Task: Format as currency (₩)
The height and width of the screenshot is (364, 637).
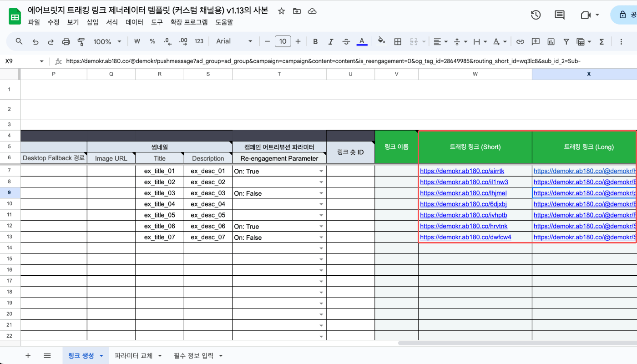Action: click(137, 41)
